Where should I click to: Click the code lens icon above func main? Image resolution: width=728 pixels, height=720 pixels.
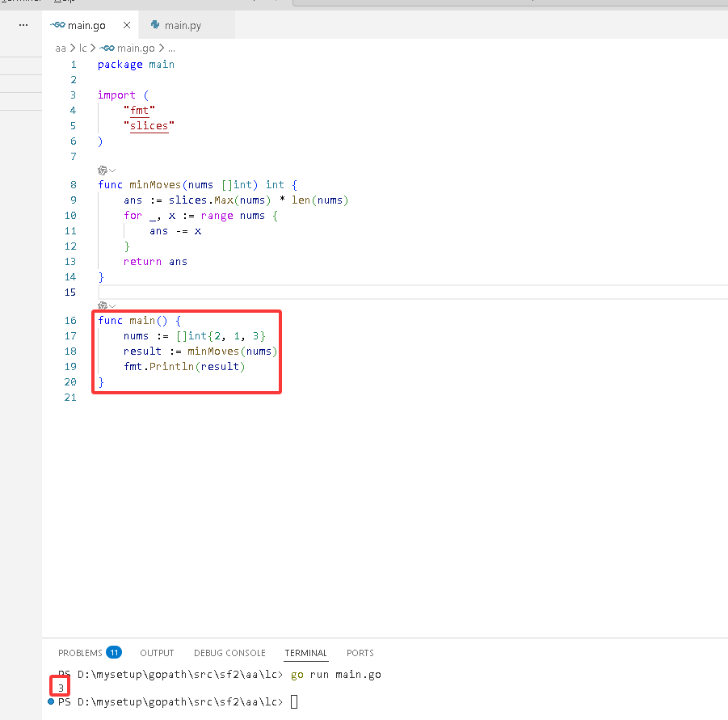[102, 305]
